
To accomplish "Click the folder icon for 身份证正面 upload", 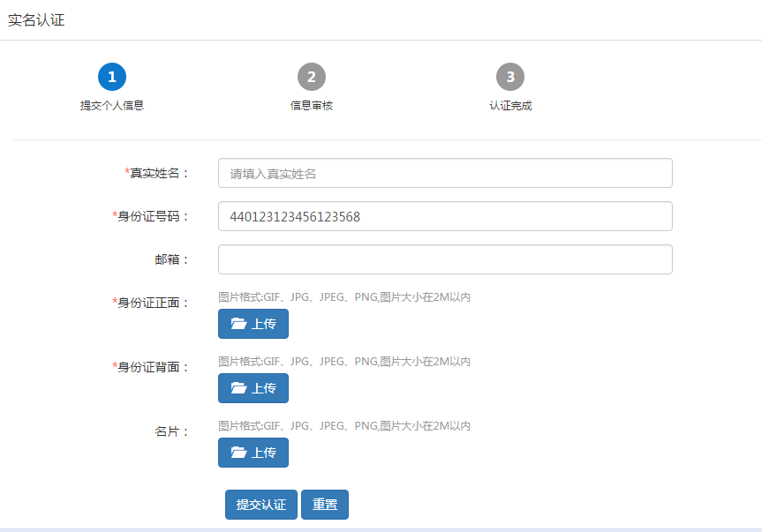I will (x=238, y=324).
